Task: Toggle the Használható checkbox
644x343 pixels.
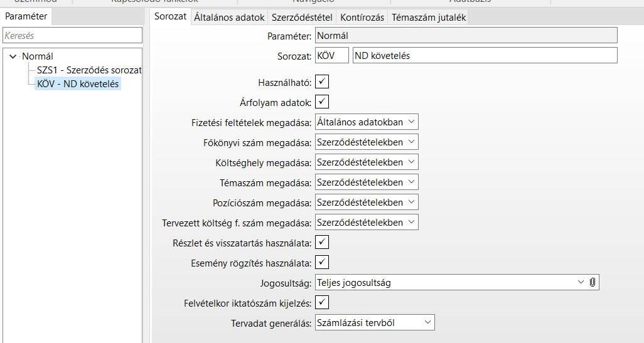Action: [322, 82]
